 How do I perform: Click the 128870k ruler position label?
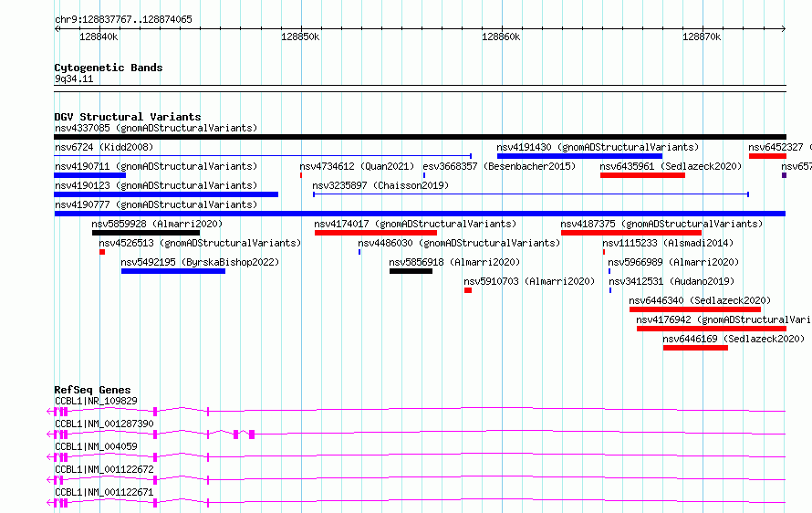tap(702, 37)
